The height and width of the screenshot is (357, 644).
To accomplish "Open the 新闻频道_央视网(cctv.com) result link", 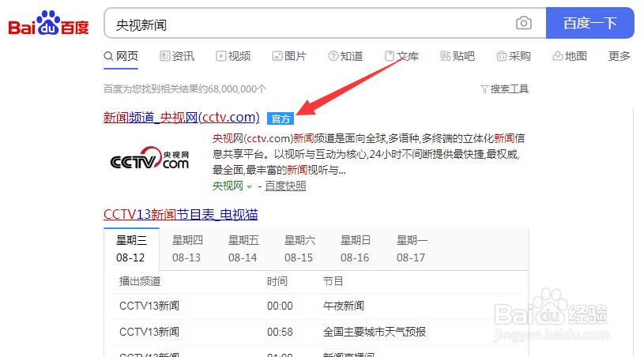I will [181, 118].
